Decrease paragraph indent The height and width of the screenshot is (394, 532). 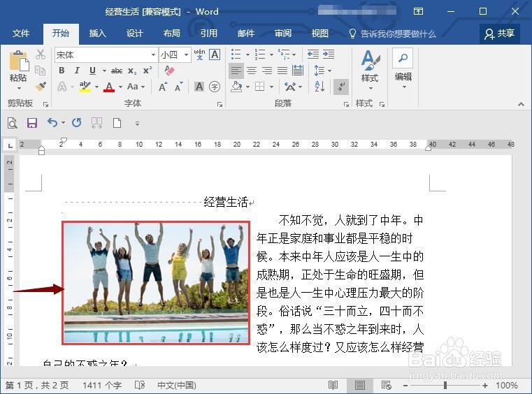point(312,54)
